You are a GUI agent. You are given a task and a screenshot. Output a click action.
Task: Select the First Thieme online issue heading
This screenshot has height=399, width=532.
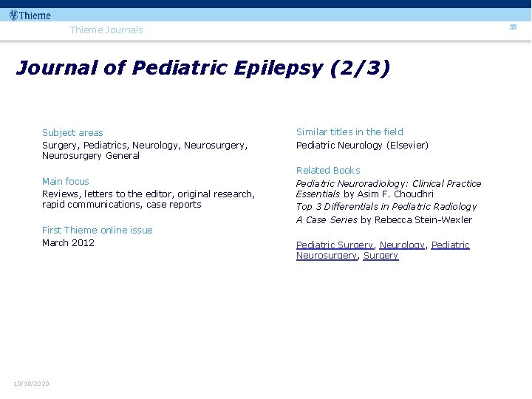pos(98,230)
